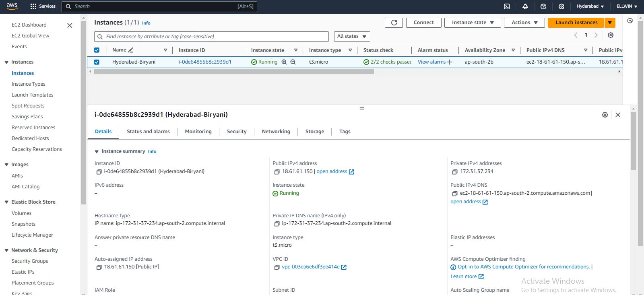Viewport: 644px width, 295px height.
Task: Copy the Private IPv4 address 172.31.37.234
Action: [454, 172]
